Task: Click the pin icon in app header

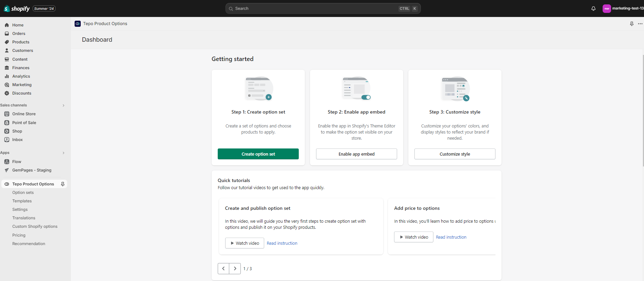Action: click(x=631, y=24)
